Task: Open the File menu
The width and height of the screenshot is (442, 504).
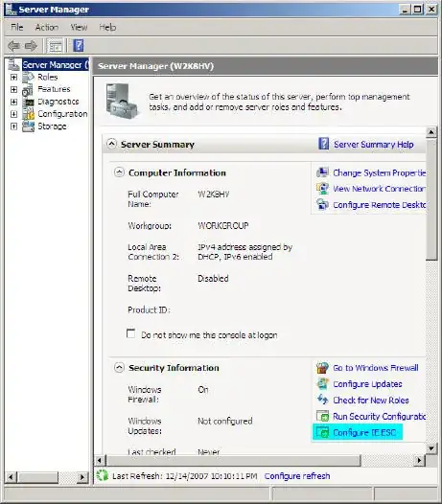Action: [17, 28]
